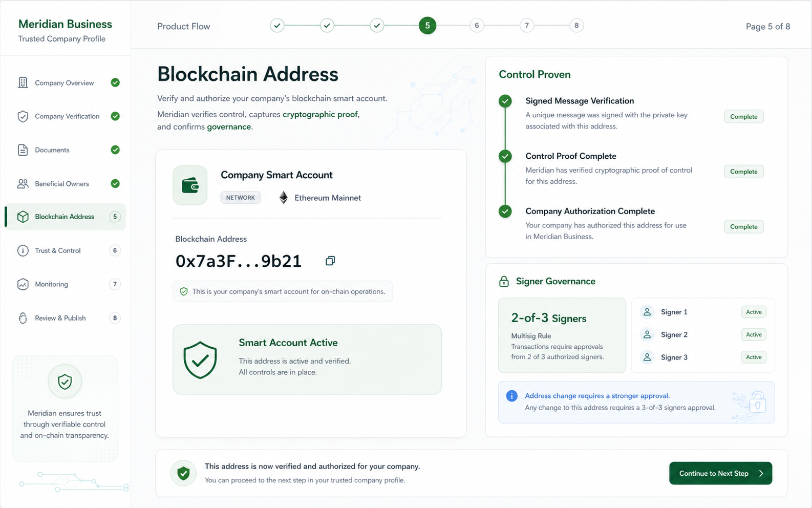Click the Ethereum Mainnet network name
The width and height of the screenshot is (812, 508).
pyautogui.click(x=328, y=198)
